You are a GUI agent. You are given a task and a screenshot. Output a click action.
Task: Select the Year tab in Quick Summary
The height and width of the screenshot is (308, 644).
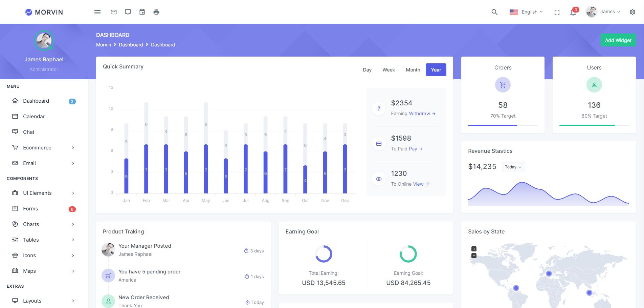pos(436,70)
